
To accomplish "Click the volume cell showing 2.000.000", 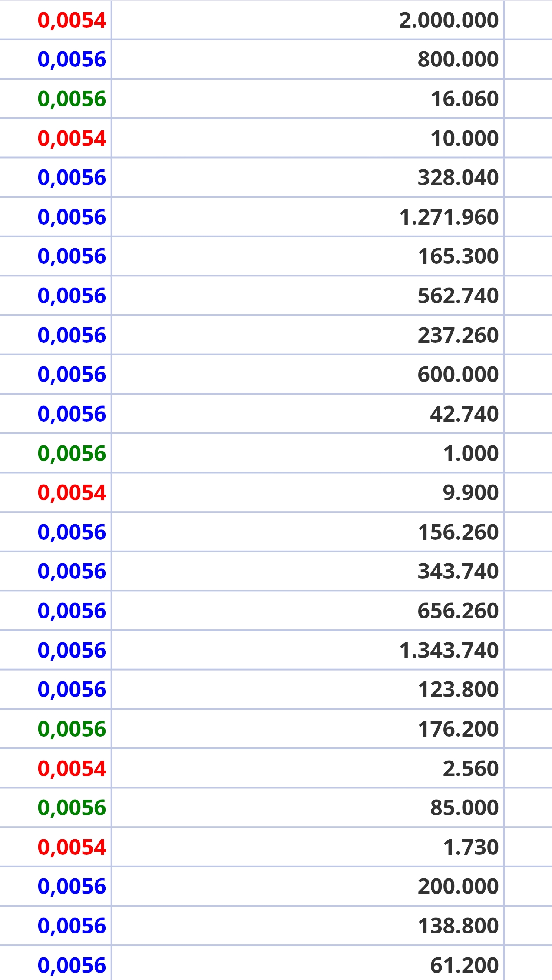I will point(448,20).
